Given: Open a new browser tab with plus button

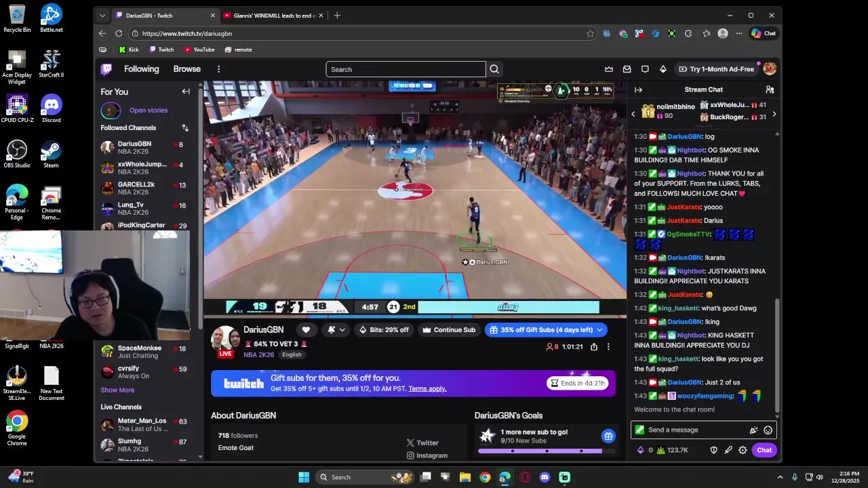Looking at the screenshot, I should pos(337,15).
